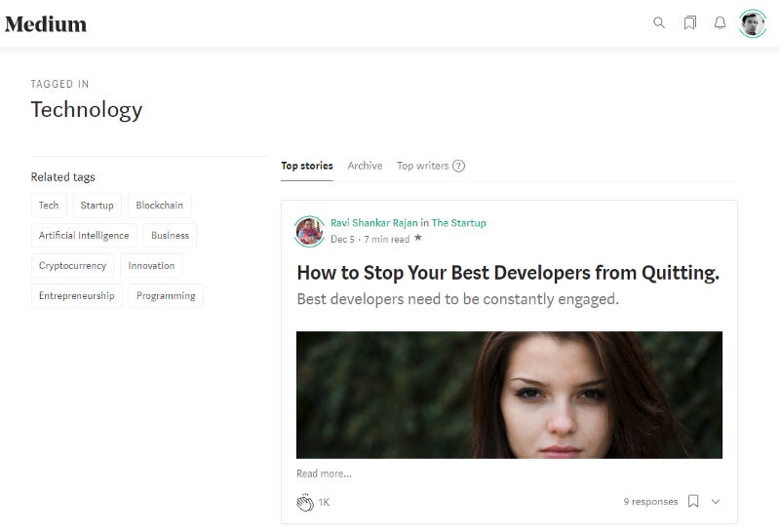Click the member-only star icon
Viewport: 780px width, 532px height.
click(418, 238)
